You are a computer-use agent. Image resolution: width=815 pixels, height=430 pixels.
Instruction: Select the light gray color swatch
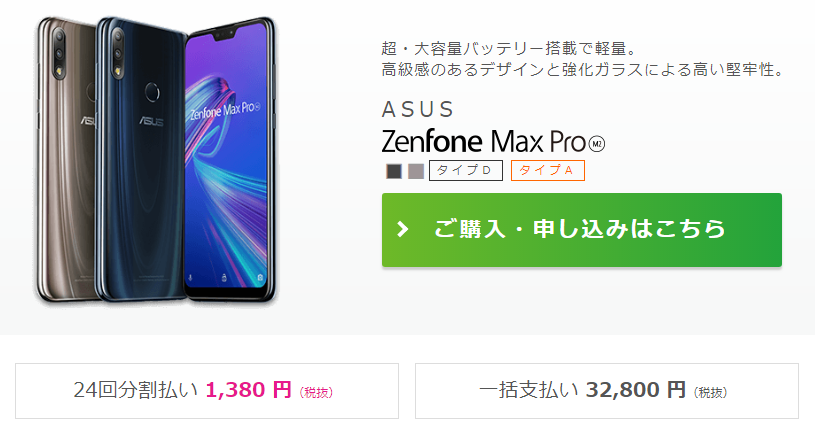pos(416,171)
